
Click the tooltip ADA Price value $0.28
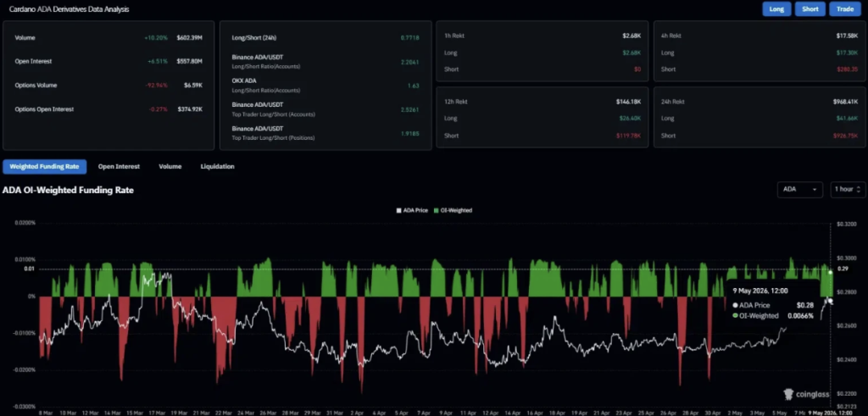point(804,305)
